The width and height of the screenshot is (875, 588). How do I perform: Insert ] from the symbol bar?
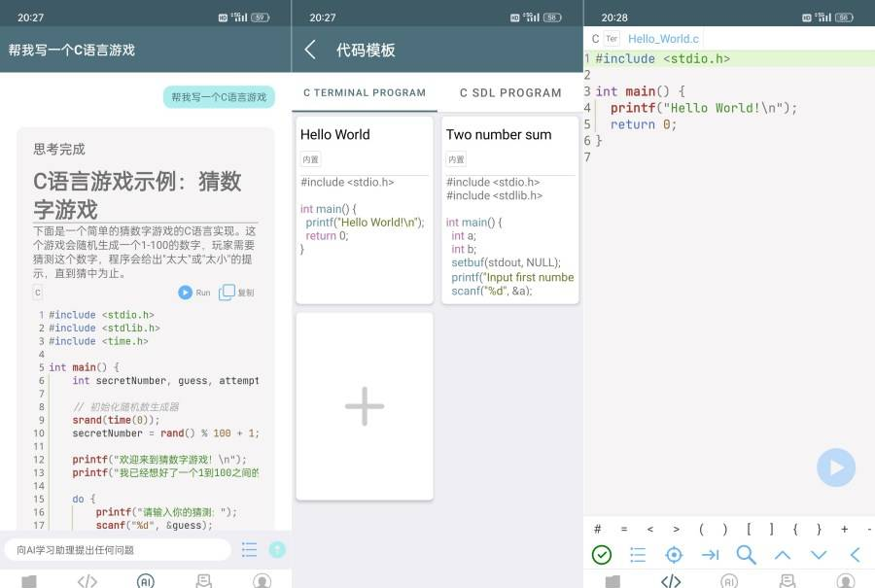point(772,529)
